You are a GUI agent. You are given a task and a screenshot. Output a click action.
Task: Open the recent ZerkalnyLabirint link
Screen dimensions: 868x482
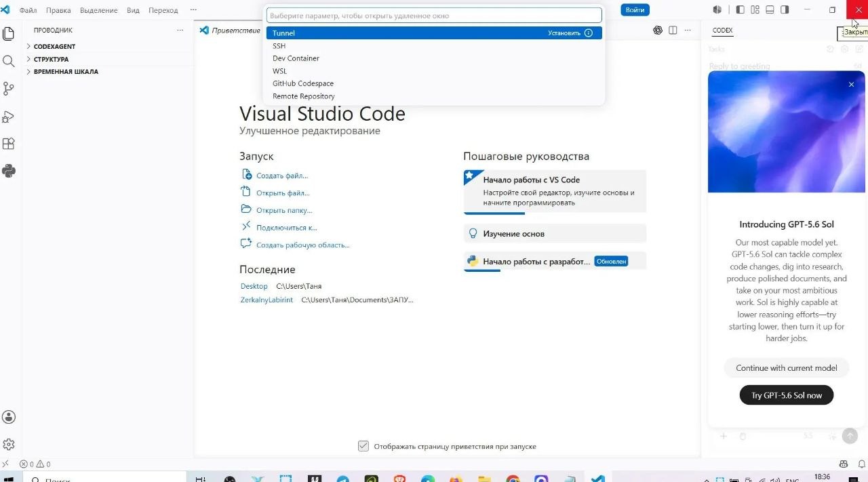point(267,300)
